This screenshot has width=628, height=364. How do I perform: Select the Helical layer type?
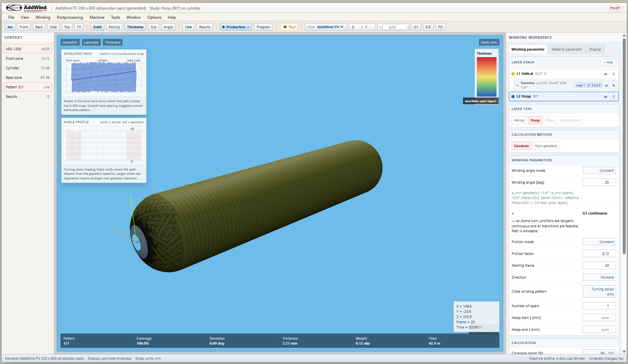pyautogui.click(x=519, y=120)
